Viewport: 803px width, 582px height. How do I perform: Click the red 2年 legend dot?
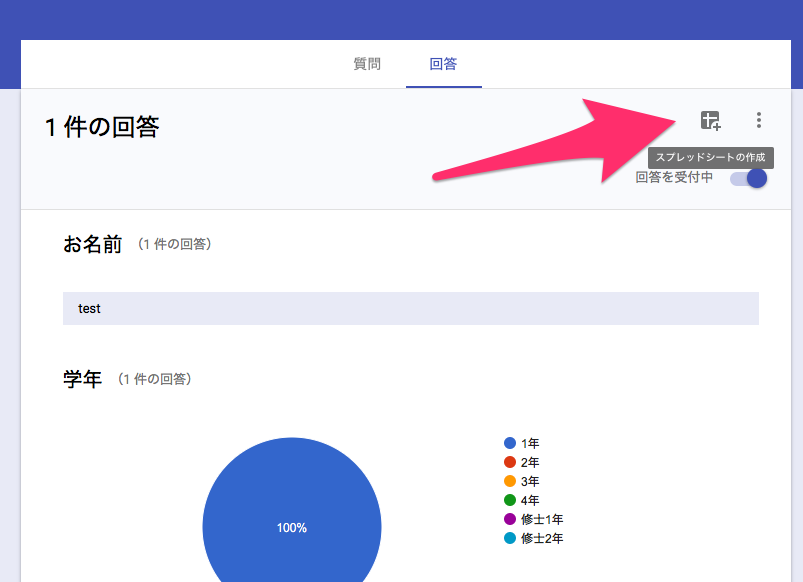point(509,462)
